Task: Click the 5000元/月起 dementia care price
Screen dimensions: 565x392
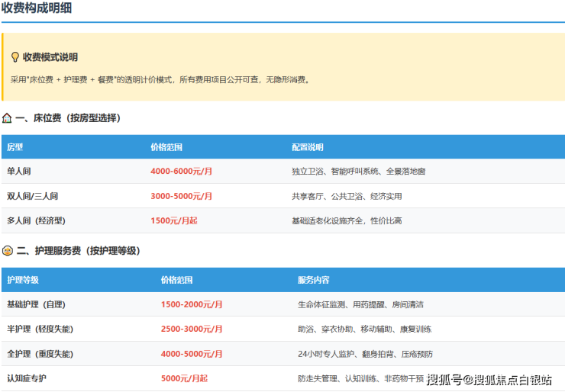Action: tap(184, 378)
